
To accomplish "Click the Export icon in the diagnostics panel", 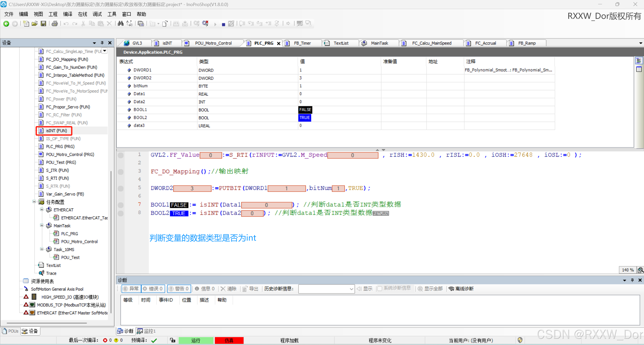I will (x=250, y=288).
